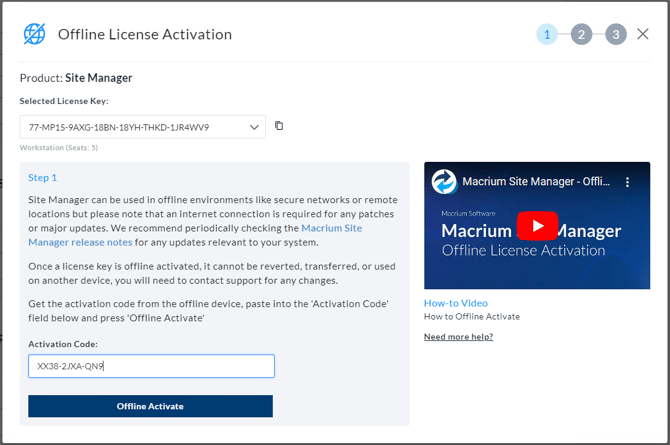Focus the Activation Code input field
Image resolution: width=670 pixels, height=445 pixels.
[150, 366]
